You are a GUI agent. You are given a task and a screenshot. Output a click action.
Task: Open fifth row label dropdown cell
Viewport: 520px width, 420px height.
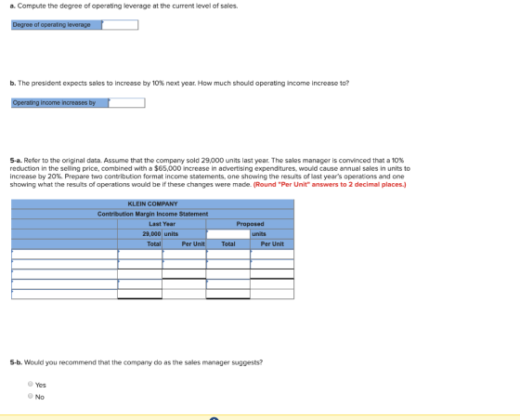point(64,294)
